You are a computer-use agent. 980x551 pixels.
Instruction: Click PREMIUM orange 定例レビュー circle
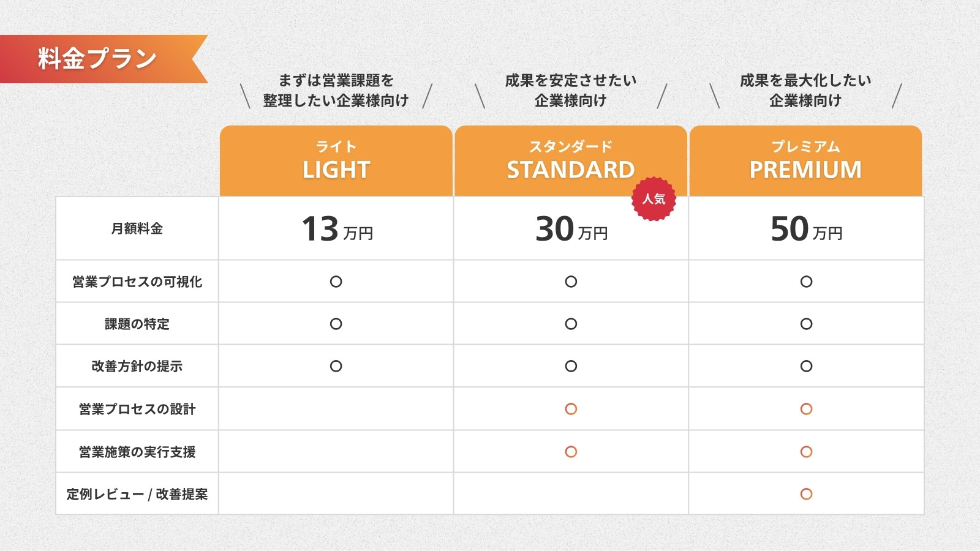coord(806,494)
